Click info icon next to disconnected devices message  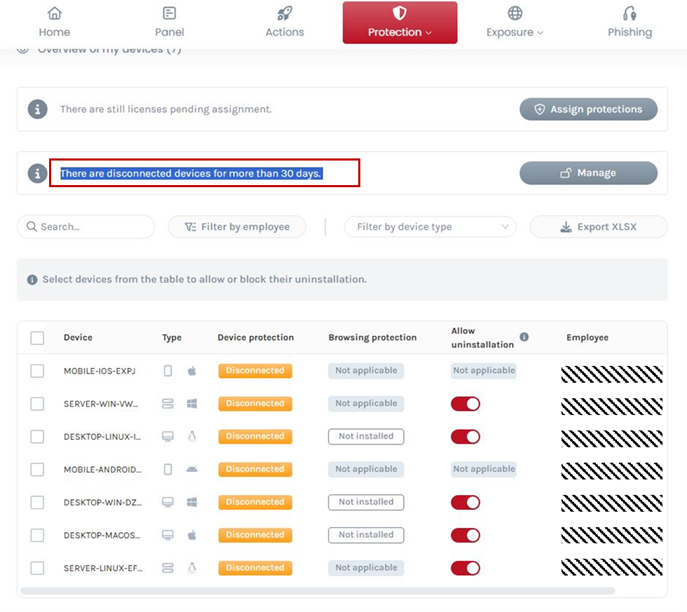pos(37,173)
